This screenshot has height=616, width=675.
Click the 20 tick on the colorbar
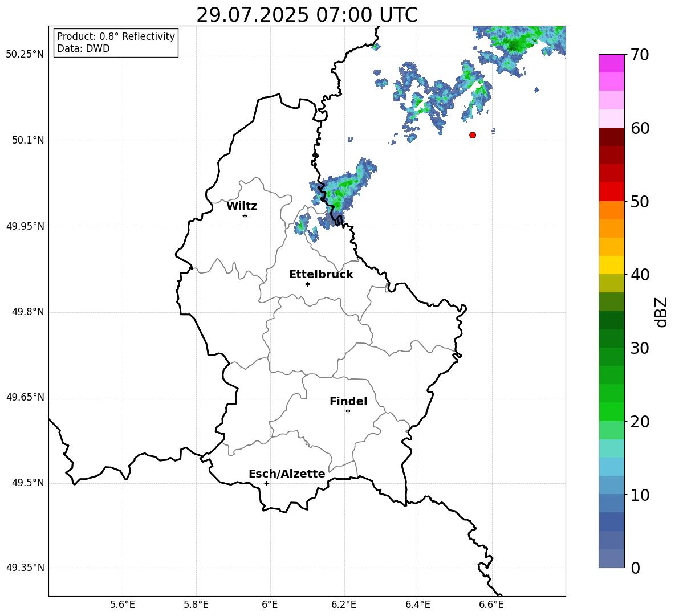[x=640, y=422]
